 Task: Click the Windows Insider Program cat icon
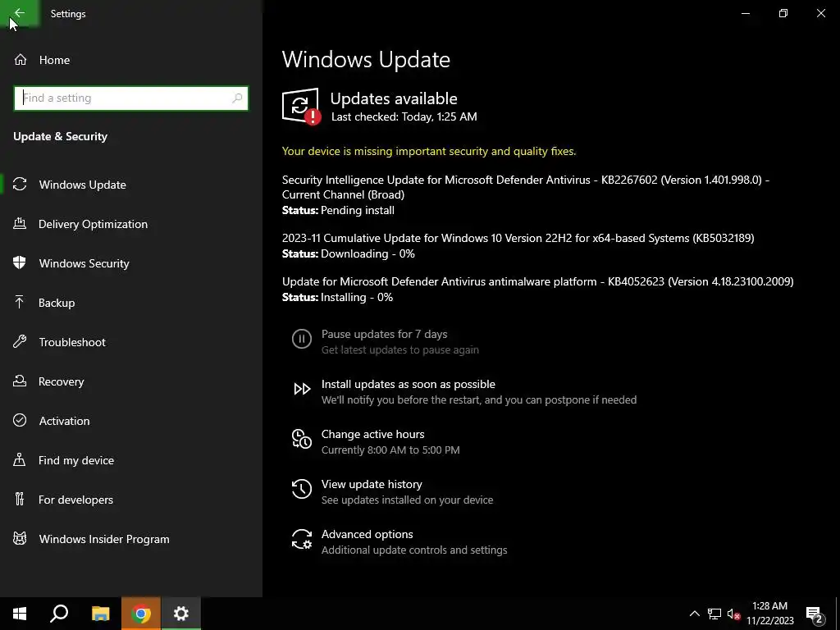pyautogui.click(x=20, y=539)
